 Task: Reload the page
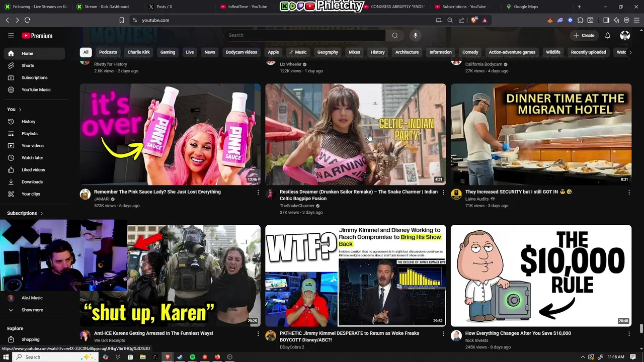coord(27,20)
